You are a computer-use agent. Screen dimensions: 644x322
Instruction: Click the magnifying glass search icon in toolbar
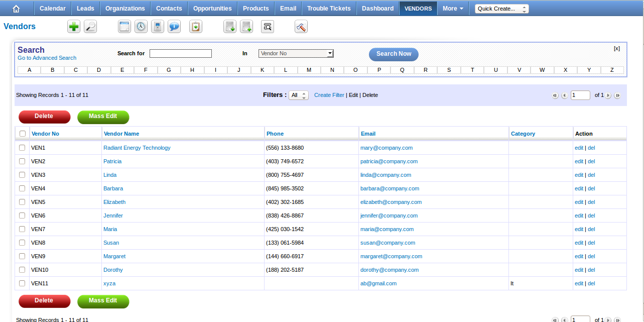coord(90,27)
